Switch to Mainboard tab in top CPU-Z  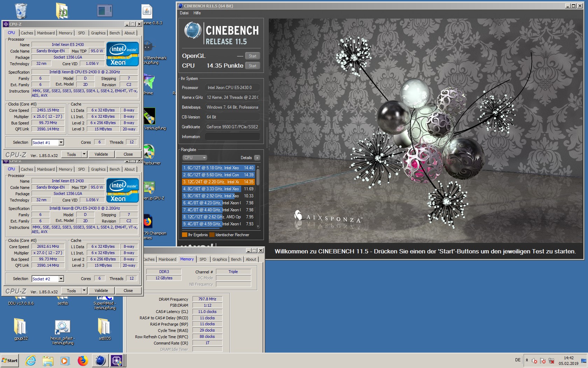46,33
